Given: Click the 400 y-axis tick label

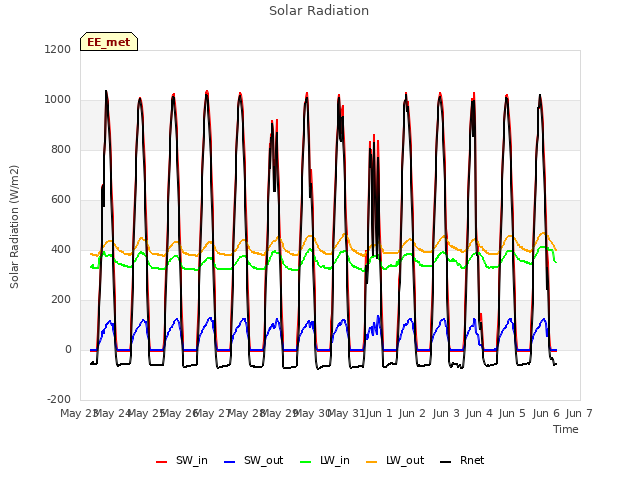Looking at the screenshot, I should 61,250.
